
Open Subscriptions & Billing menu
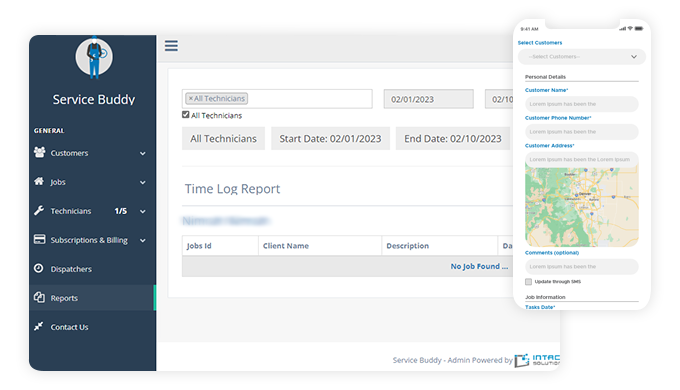[92, 240]
